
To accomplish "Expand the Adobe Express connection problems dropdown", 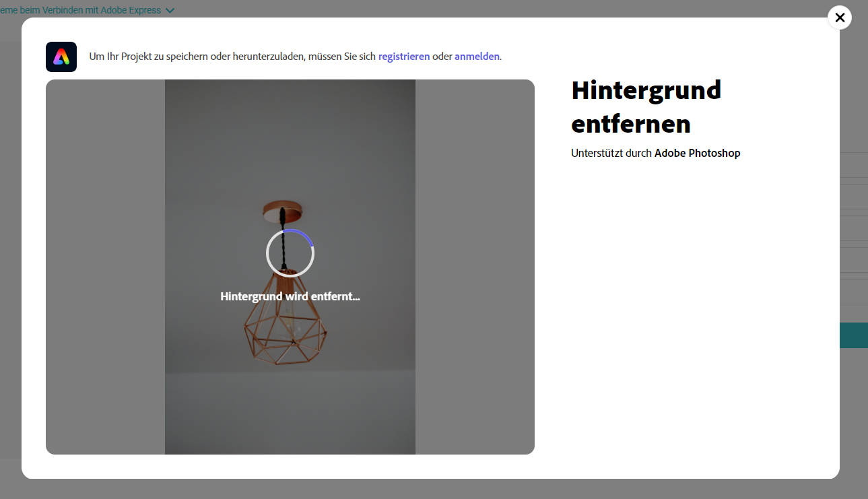I will tap(170, 10).
